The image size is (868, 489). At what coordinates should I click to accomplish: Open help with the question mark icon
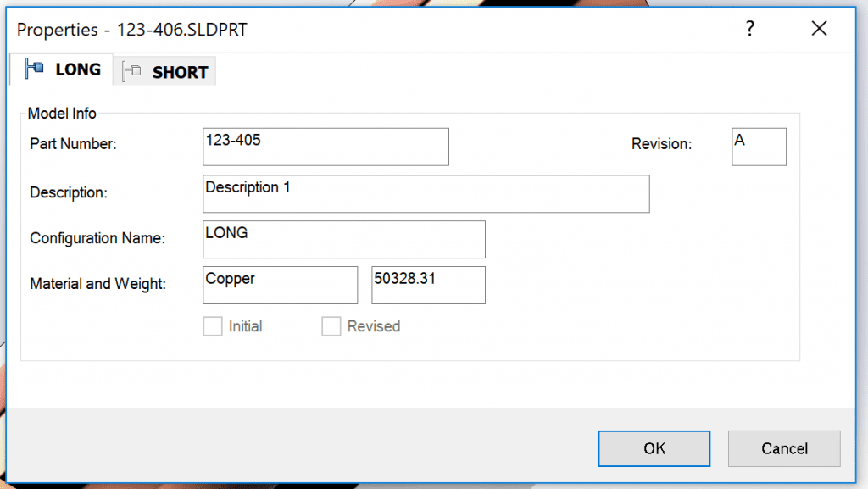(x=749, y=29)
